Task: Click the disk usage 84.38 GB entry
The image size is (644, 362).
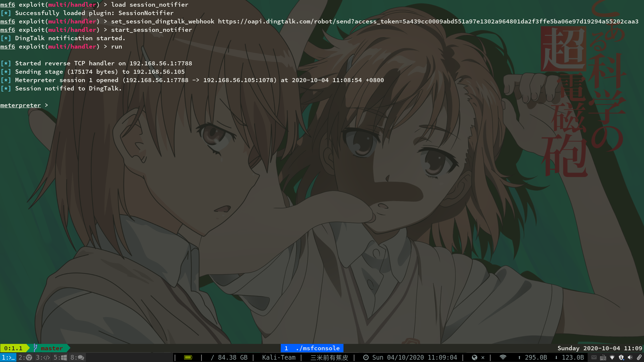Action: (x=229, y=358)
